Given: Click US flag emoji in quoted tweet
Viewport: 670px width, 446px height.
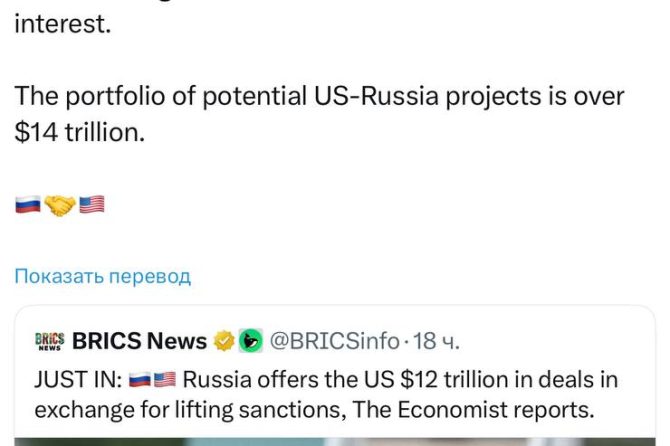Looking at the screenshot, I should [x=165, y=380].
